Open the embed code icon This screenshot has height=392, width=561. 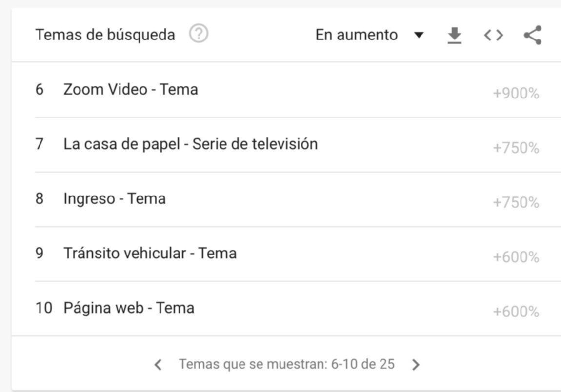click(493, 35)
